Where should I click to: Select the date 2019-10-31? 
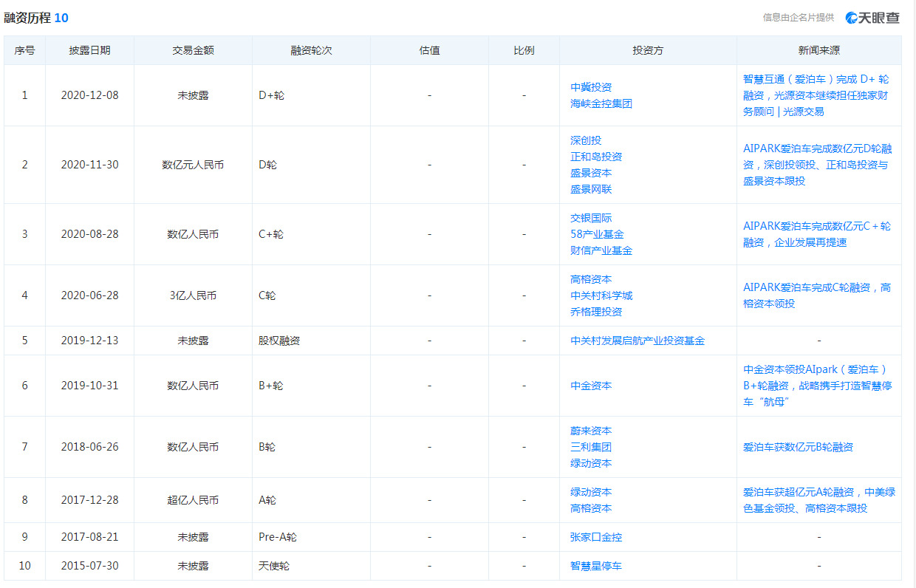coord(89,386)
